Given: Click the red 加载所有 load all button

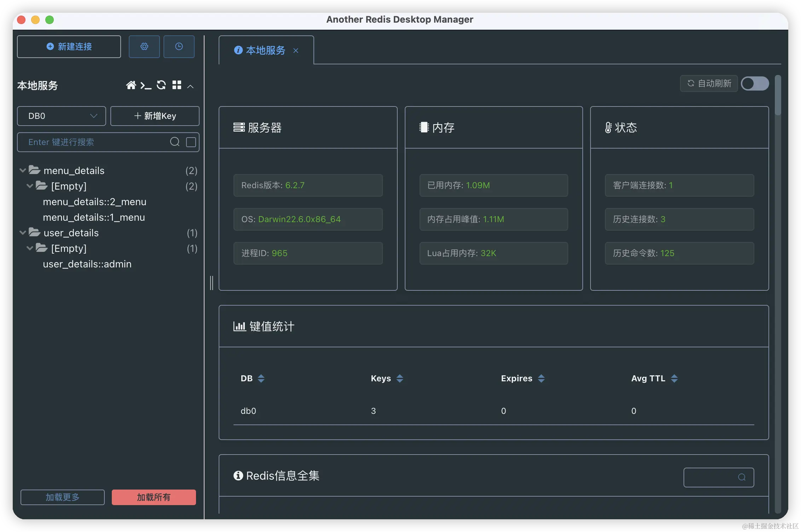Looking at the screenshot, I should point(154,497).
